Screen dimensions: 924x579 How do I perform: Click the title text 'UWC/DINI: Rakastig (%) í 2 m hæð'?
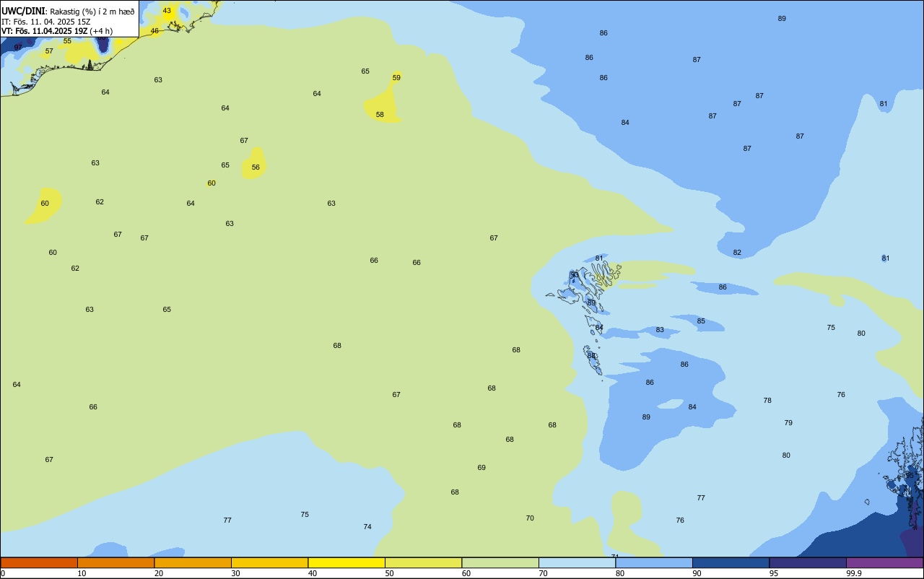[x=68, y=11]
